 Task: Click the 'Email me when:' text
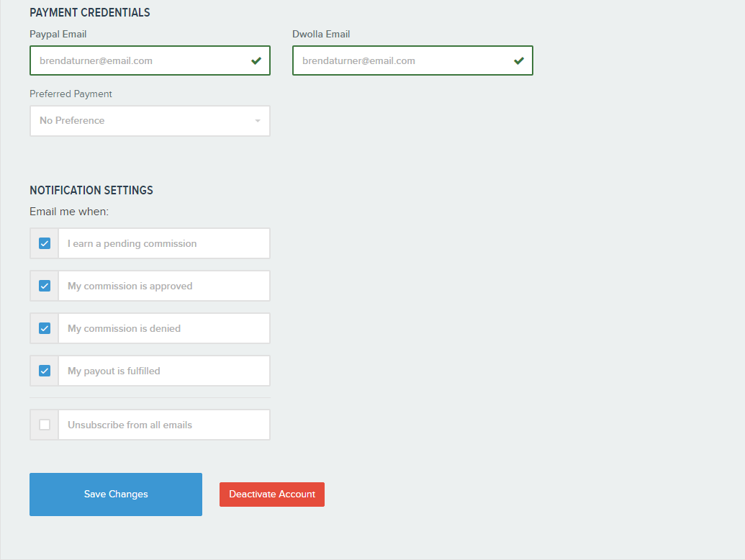click(69, 212)
